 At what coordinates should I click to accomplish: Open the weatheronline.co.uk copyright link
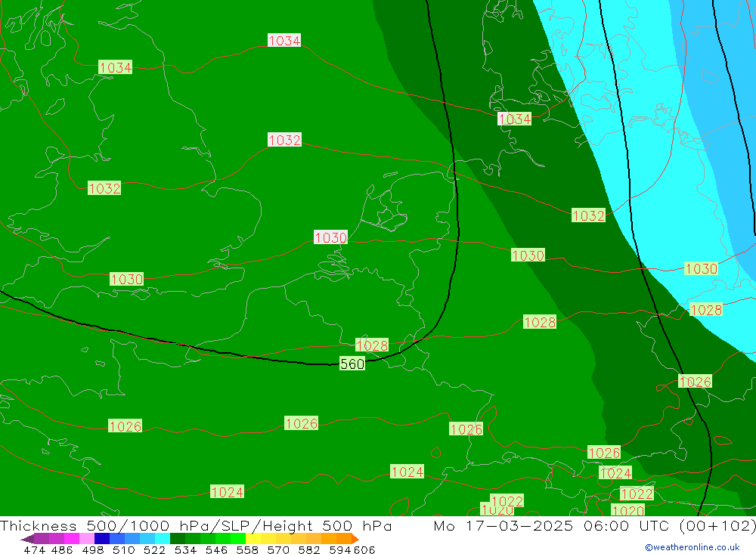point(692,547)
